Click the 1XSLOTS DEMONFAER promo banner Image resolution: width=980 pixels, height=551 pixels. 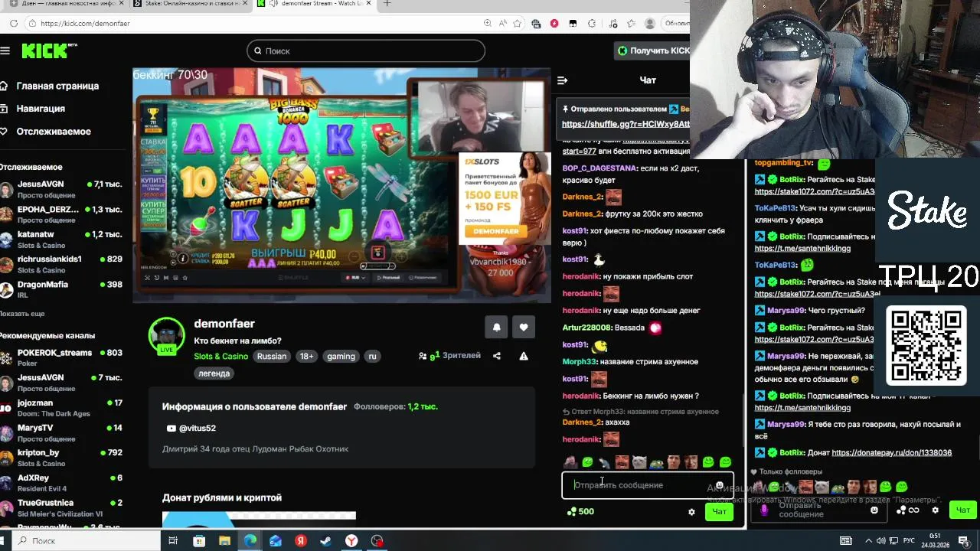(504, 198)
